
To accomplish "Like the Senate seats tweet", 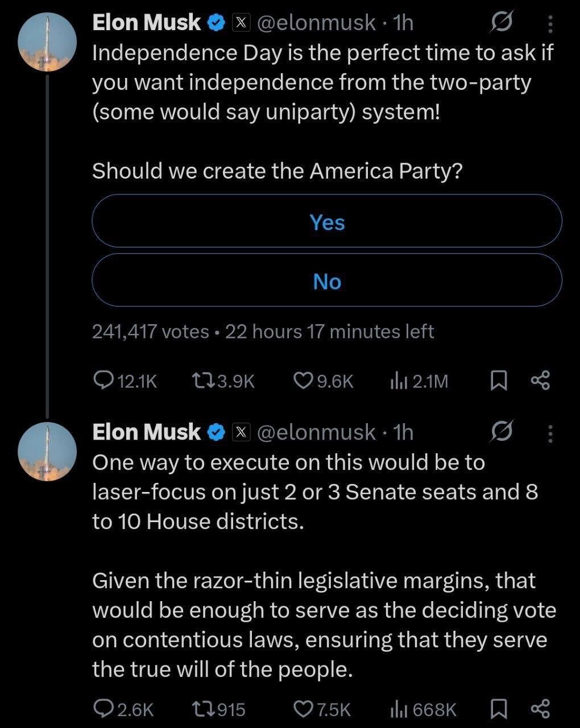I will pyautogui.click(x=302, y=709).
